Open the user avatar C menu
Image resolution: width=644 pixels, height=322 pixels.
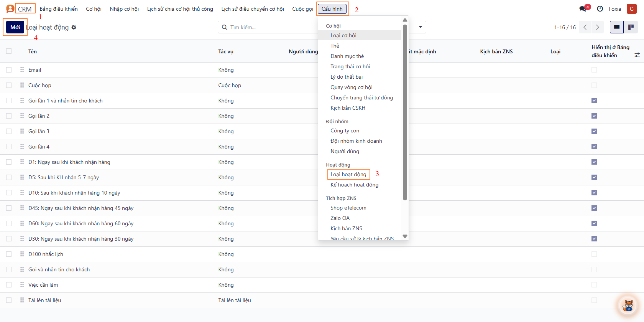coord(631,9)
